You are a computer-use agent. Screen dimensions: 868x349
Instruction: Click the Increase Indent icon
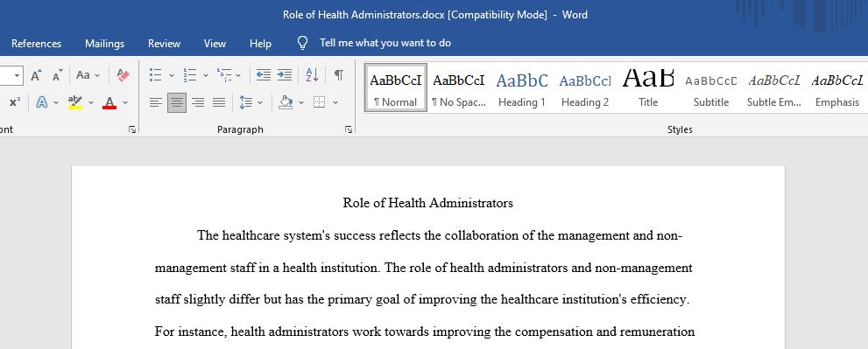(x=285, y=75)
